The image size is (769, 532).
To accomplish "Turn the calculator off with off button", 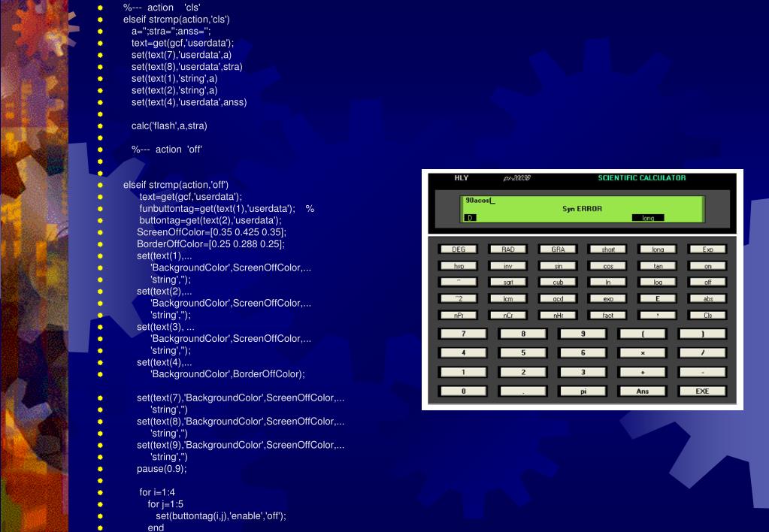I will tap(707, 282).
